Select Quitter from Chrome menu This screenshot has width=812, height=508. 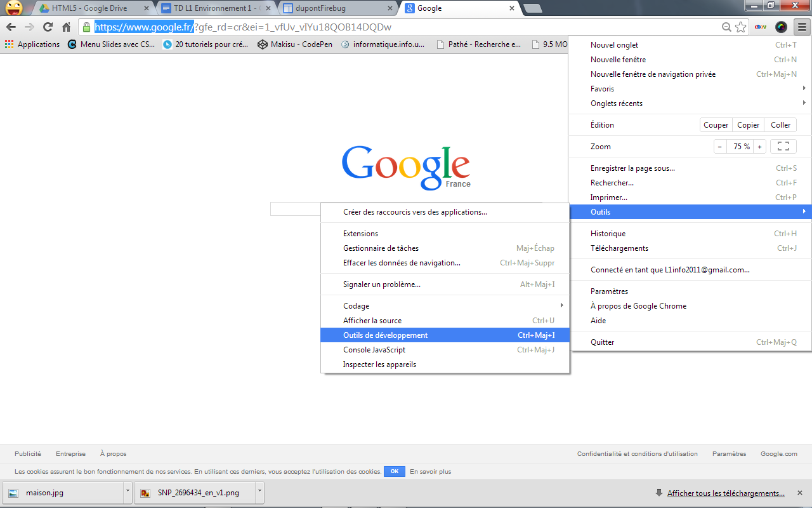point(691,342)
